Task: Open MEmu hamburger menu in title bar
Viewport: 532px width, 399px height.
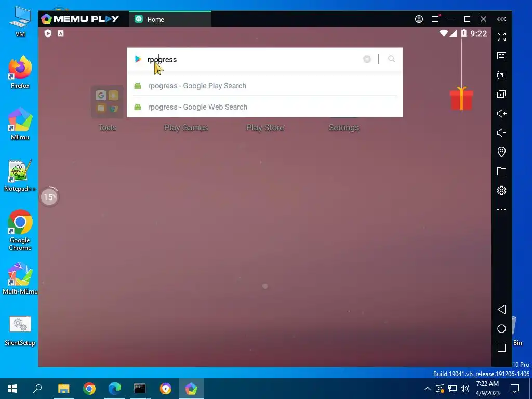Action: [436, 19]
